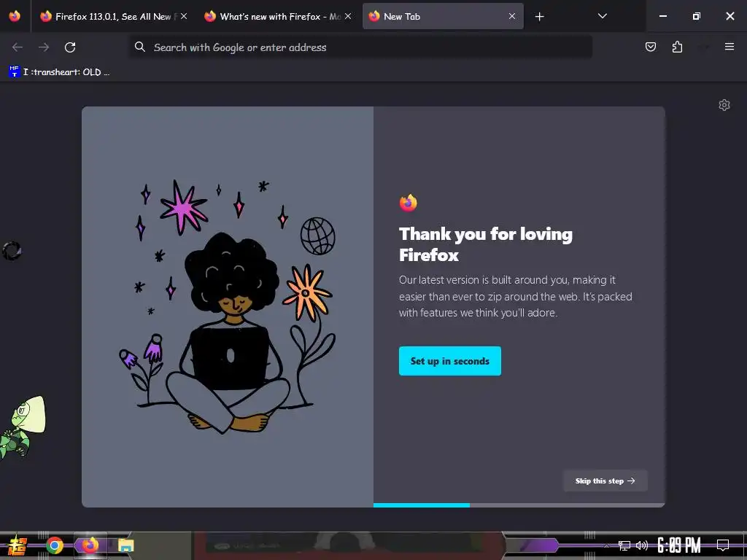This screenshot has height=560, width=747.
Task: Click the onboarding illustration of person with laptop
Action: click(228, 307)
